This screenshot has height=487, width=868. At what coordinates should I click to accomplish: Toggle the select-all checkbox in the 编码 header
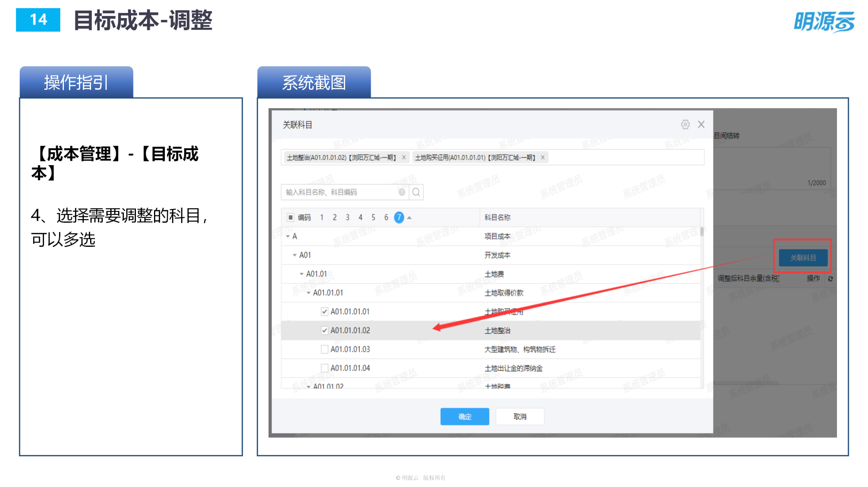click(290, 217)
